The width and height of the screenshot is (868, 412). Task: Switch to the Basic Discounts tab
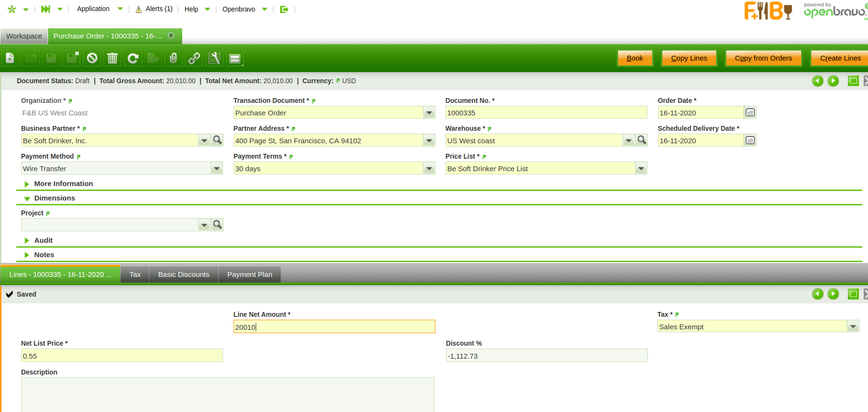pos(184,275)
